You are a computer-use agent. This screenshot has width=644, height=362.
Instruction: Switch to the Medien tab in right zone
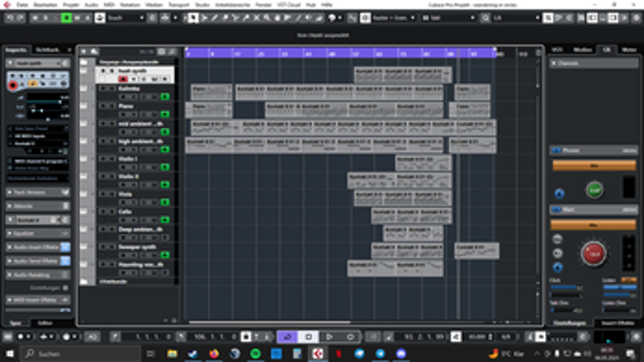(583, 50)
